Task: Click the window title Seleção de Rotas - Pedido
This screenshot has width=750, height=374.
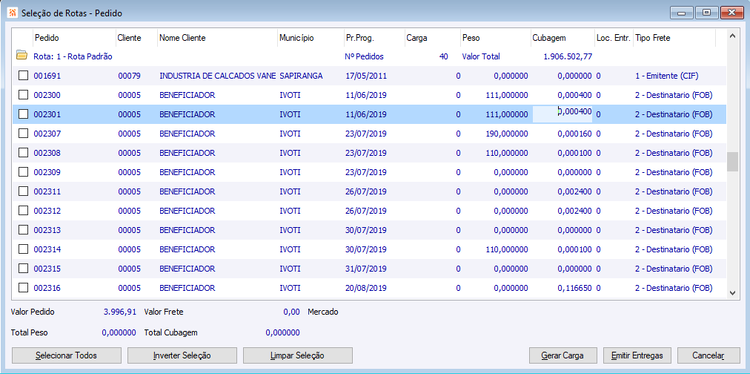Action: coord(72,13)
